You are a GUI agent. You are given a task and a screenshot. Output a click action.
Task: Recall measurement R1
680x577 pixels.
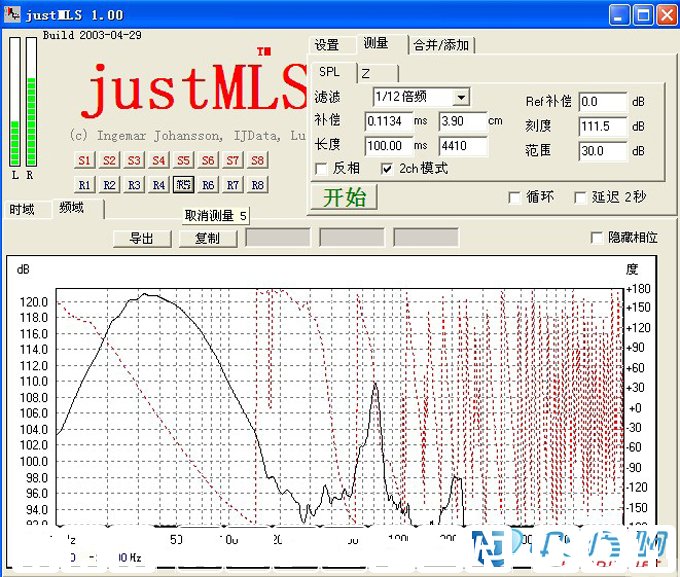coord(85,185)
